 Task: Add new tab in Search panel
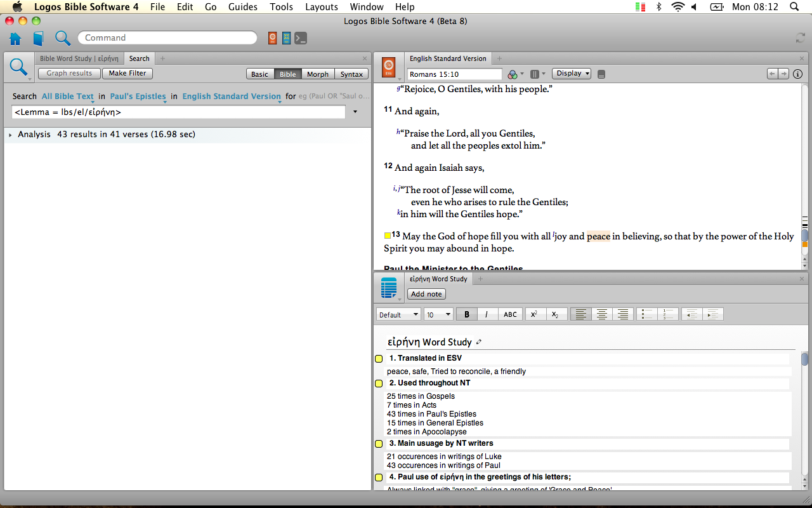(162, 58)
